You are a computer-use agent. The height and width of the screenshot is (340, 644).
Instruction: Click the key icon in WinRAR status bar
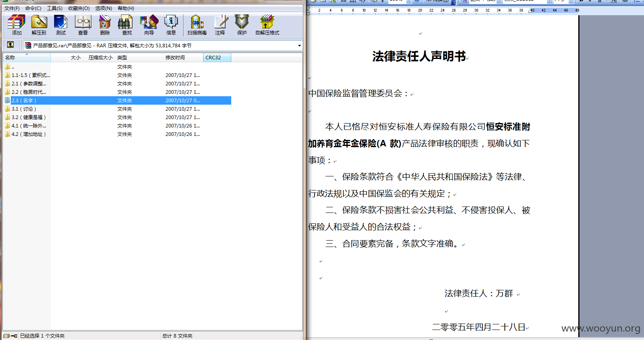coord(14,336)
